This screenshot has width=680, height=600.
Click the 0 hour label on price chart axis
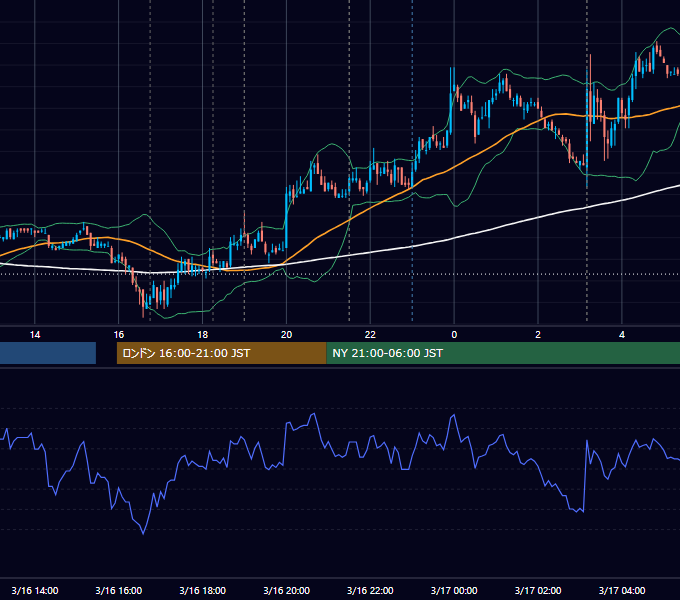(x=454, y=335)
